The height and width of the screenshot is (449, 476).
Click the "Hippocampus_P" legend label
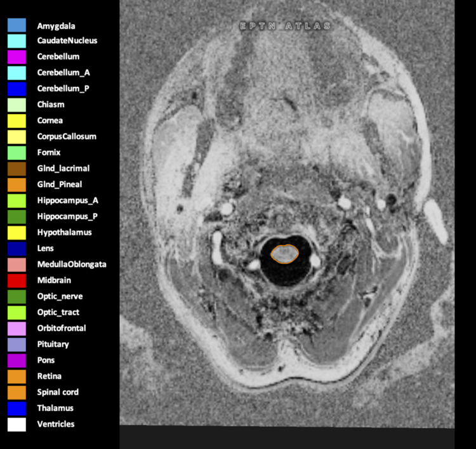point(67,217)
